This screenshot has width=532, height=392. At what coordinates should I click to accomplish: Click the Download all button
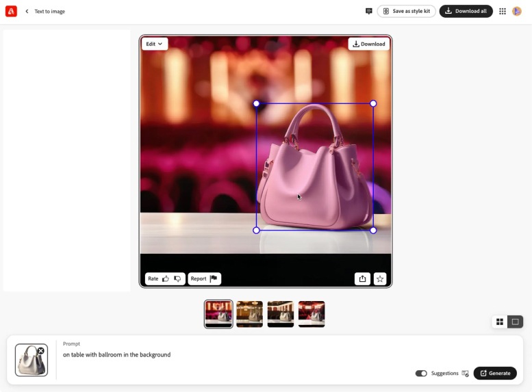(x=466, y=11)
